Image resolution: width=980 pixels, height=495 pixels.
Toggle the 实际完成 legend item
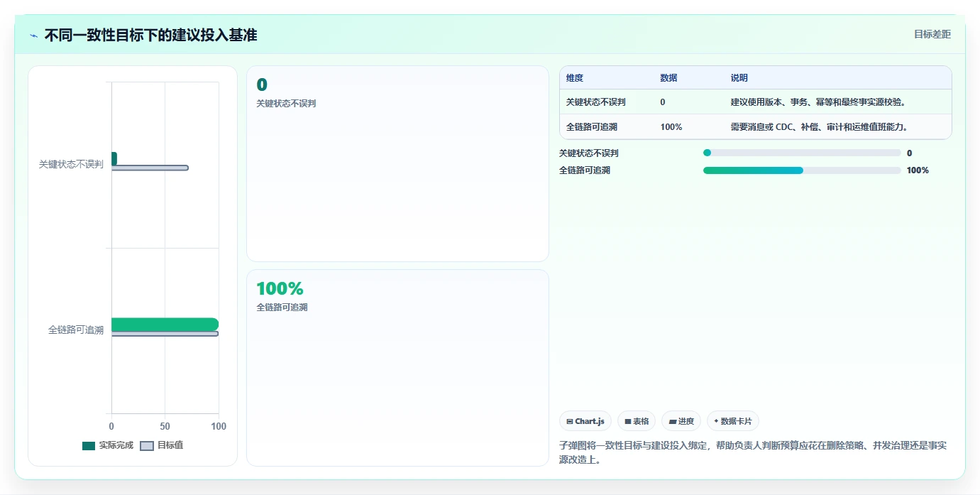tap(108, 445)
